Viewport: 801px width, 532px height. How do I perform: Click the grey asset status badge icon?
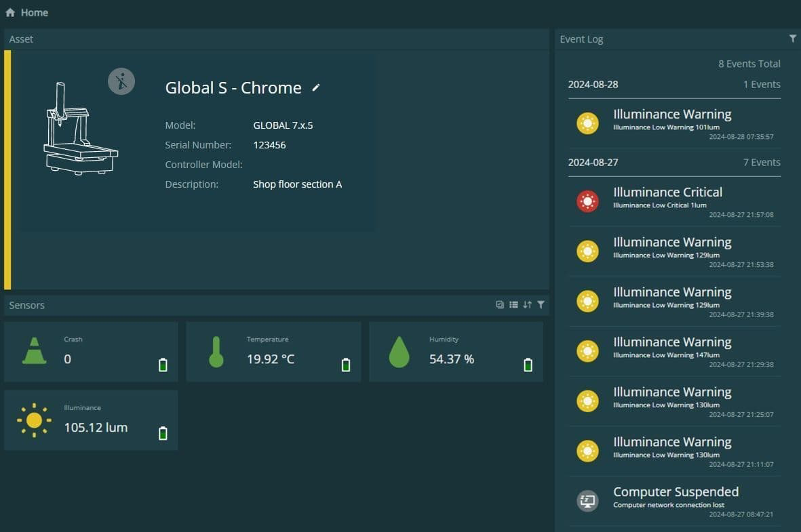point(121,81)
